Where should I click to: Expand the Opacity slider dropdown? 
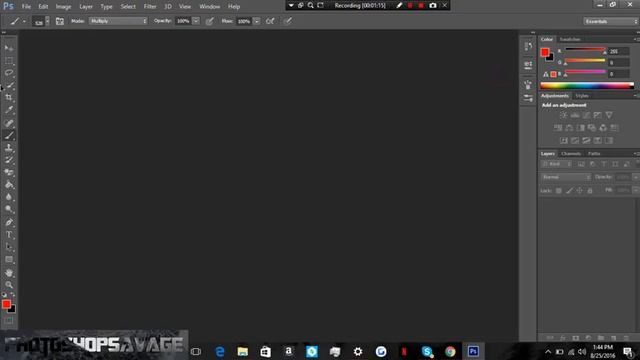(196, 21)
